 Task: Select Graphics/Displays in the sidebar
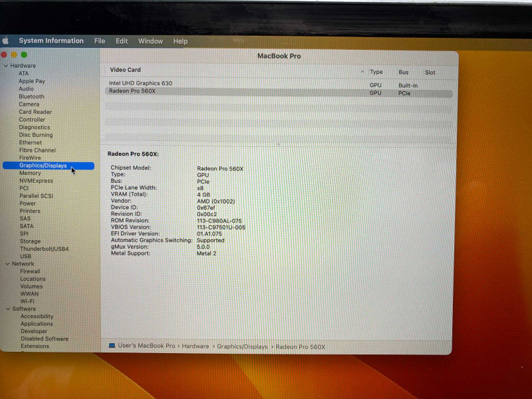[48, 166]
